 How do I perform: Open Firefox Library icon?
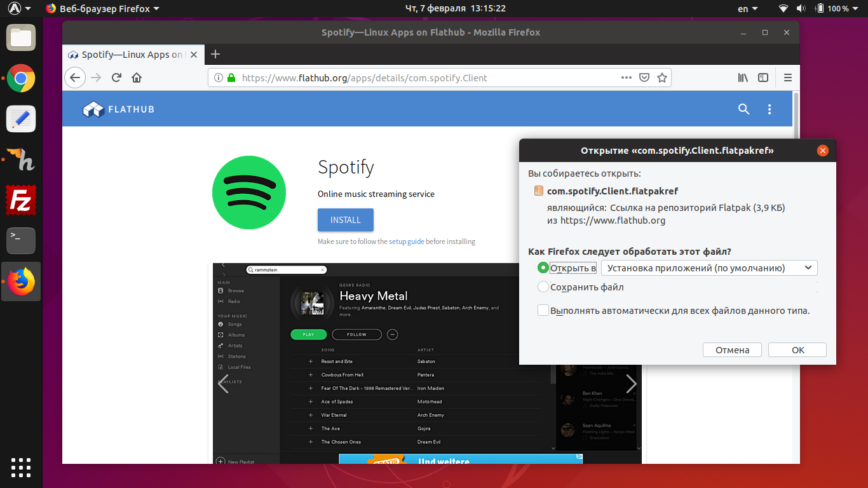(x=743, y=78)
